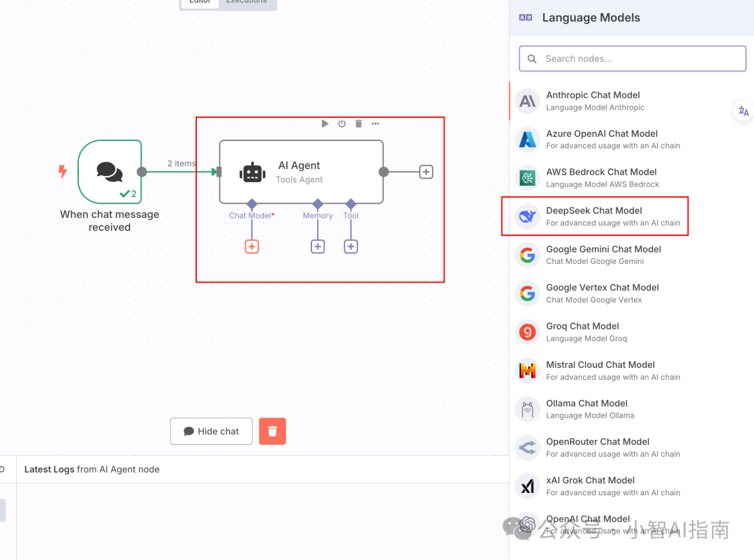Click the red delete trash button
The height and width of the screenshot is (560, 754).
[272, 432]
